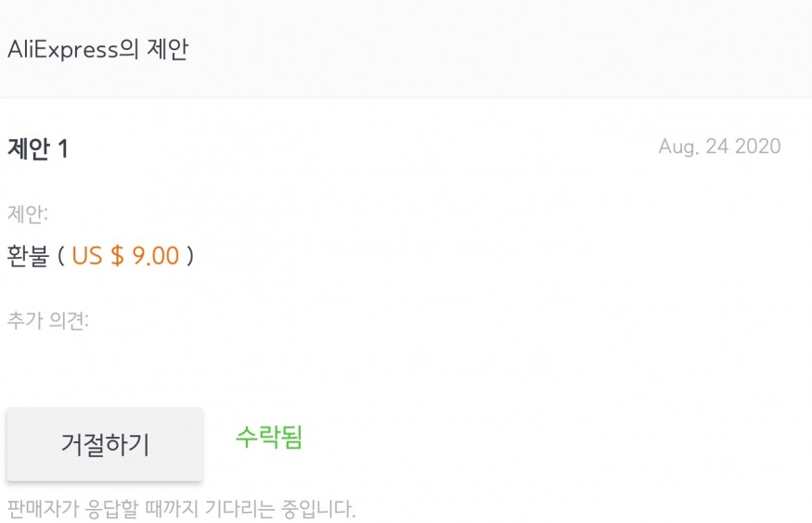The width and height of the screenshot is (812, 523).
Task: Click the green 수락됨 status text
Action: (269, 437)
